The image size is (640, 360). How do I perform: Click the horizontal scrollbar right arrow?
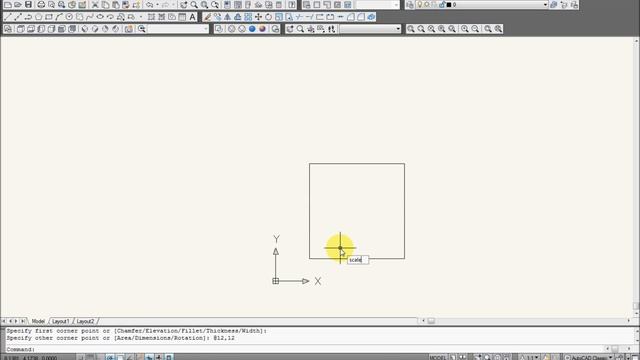coord(628,321)
